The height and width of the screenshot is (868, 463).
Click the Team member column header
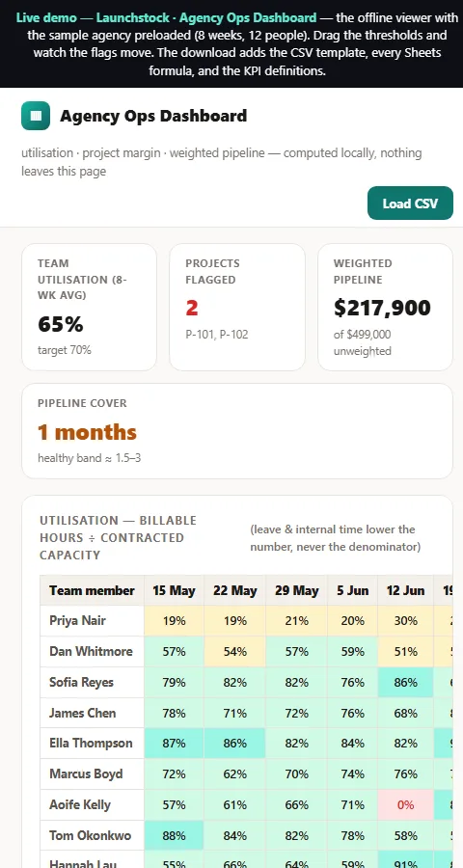[x=92, y=590]
